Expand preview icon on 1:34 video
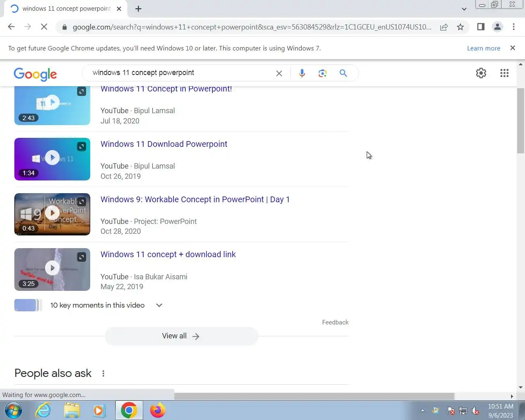The image size is (525, 420). [x=82, y=146]
